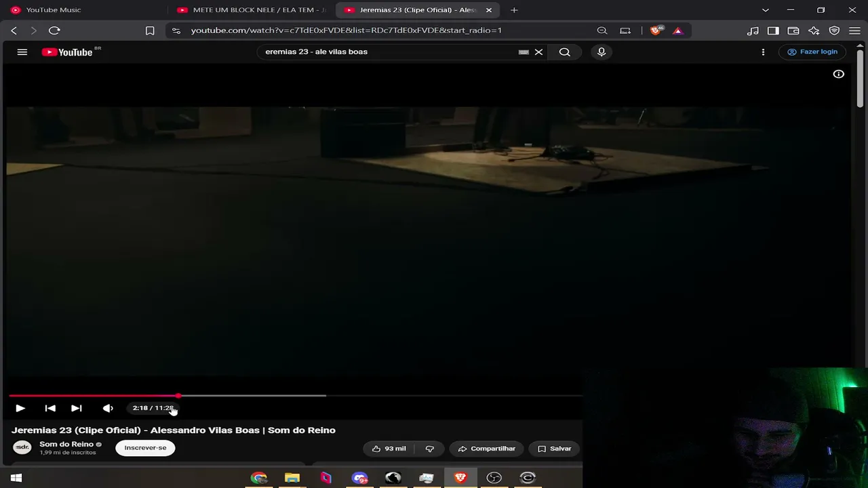This screenshot has height=488, width=868.
Task: Bookmark this page
Action: point(150,30)
